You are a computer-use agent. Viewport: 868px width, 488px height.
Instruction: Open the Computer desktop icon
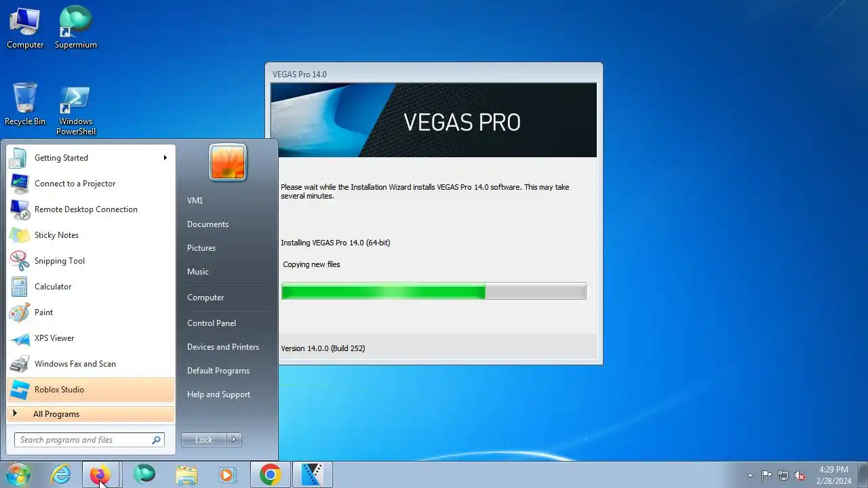point(25,27)
